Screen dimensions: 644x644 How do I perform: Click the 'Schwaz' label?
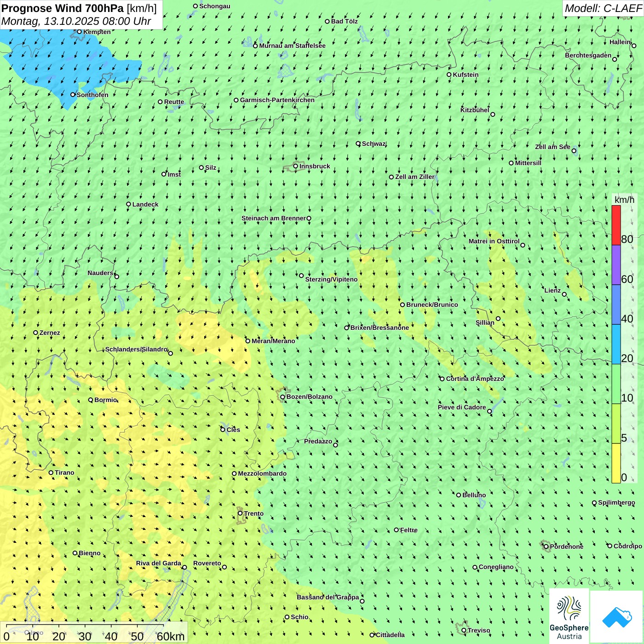pos(374,144)
